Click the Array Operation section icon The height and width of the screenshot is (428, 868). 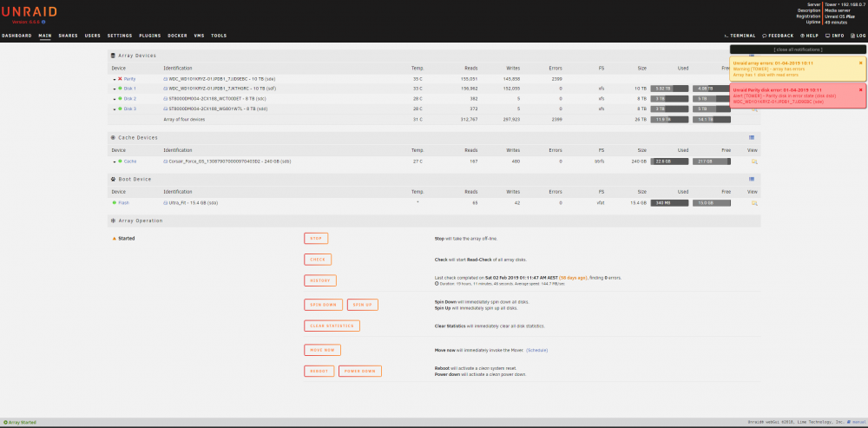click(114, 221)
